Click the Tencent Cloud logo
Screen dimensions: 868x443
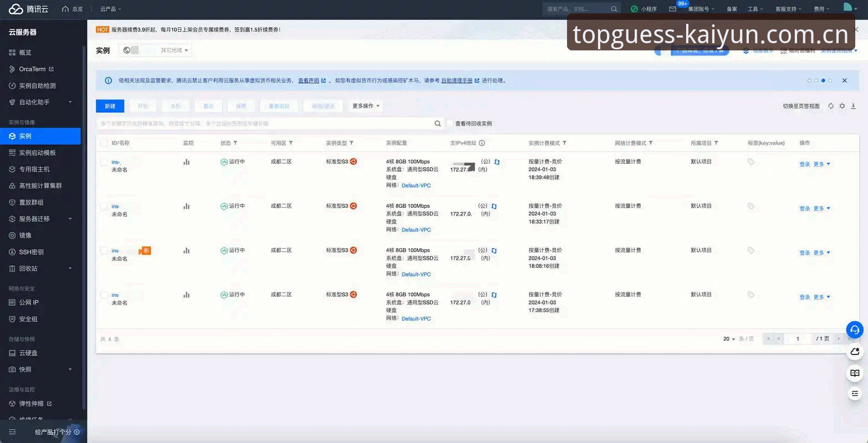pyautogui.click(x=28, y=9)
